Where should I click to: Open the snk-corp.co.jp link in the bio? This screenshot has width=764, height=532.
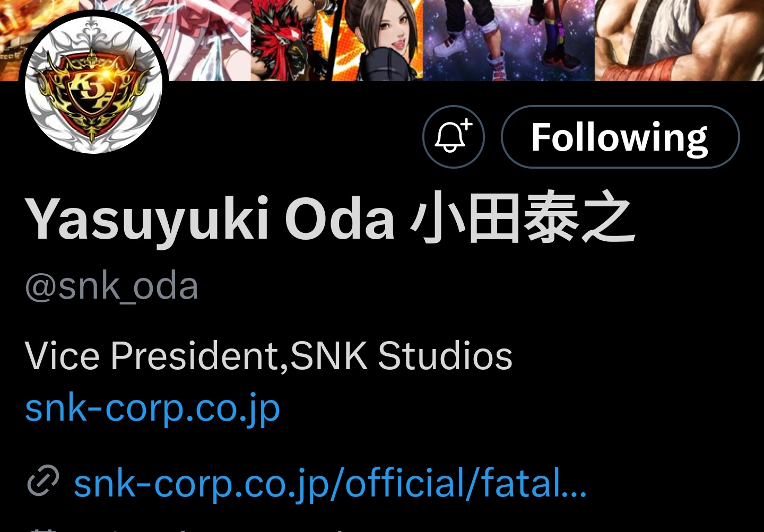click(152, 408)
